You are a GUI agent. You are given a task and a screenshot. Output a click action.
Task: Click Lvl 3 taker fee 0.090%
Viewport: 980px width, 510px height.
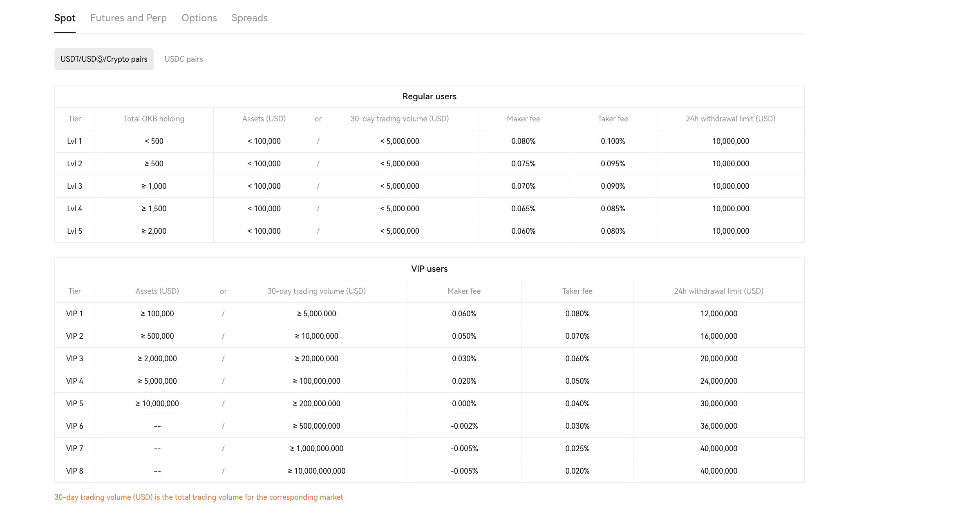click(x=613, y=186)
